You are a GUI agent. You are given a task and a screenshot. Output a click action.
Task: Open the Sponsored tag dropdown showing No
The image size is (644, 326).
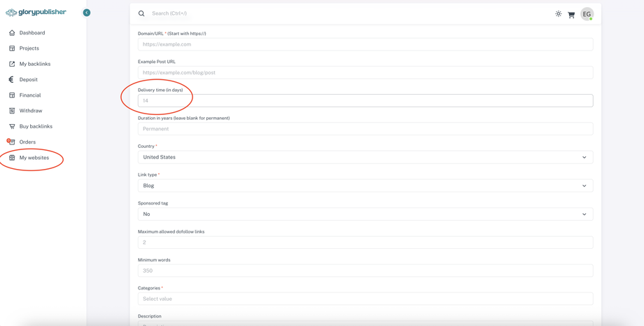point(365,215)
